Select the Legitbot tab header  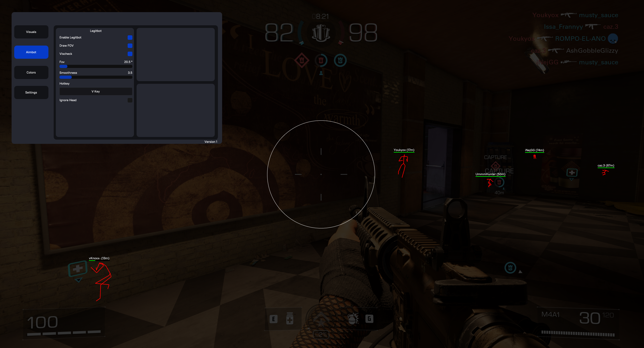tap(96, 31)
